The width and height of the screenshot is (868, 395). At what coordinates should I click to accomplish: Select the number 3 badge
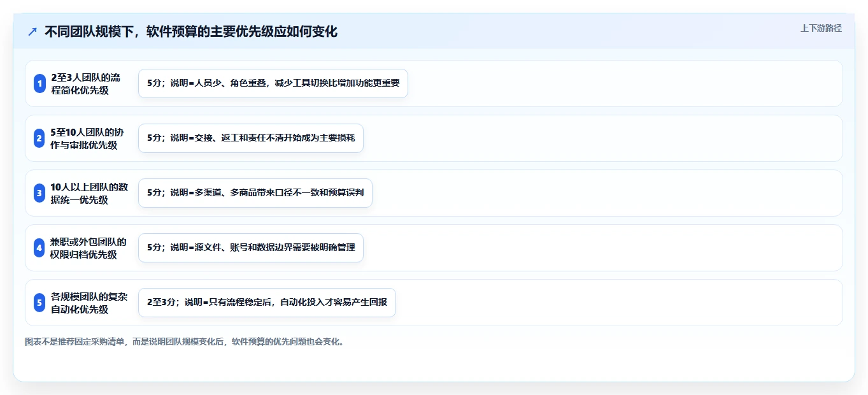39,193
